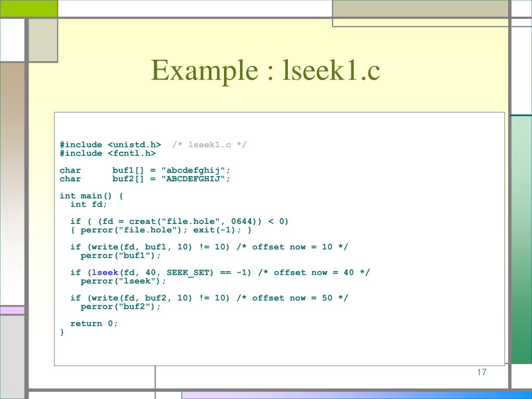This screenshot has width=532, height=399.
Task: Click the perror("buf1"); line
Action: point(121,256)
